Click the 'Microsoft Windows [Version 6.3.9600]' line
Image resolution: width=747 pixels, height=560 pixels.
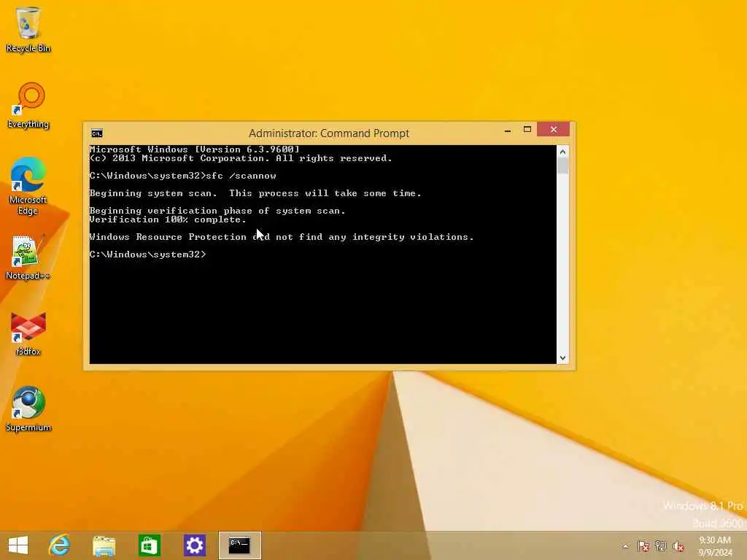click(194, 149)
